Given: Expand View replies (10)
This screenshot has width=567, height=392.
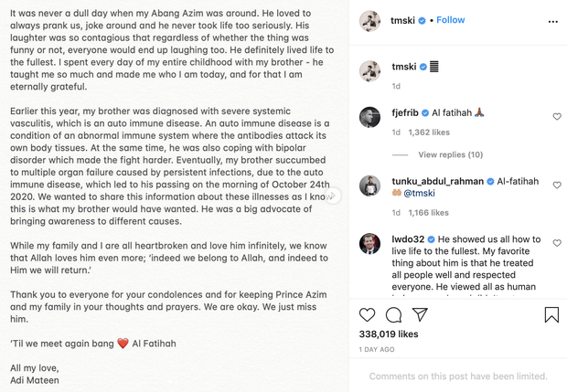Looking at the screenshot, I should (450, 154).
